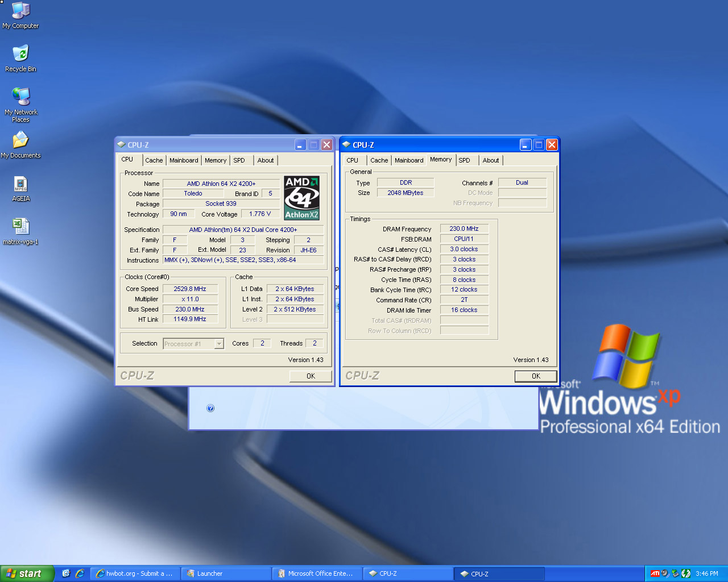
Task: Switch to Launcher taskbar window
Action: pyautogui.click(x=226, y=573)
